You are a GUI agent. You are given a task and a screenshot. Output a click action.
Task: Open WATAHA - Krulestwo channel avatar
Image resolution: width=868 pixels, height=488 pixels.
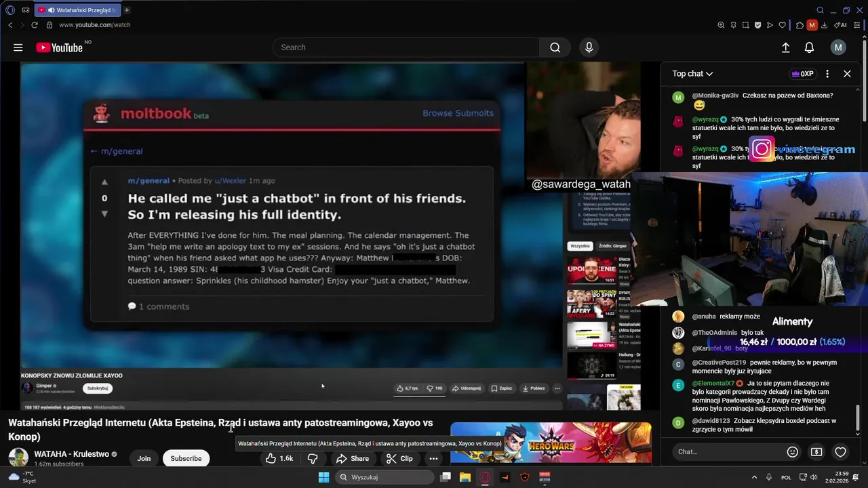pos(18,457)
